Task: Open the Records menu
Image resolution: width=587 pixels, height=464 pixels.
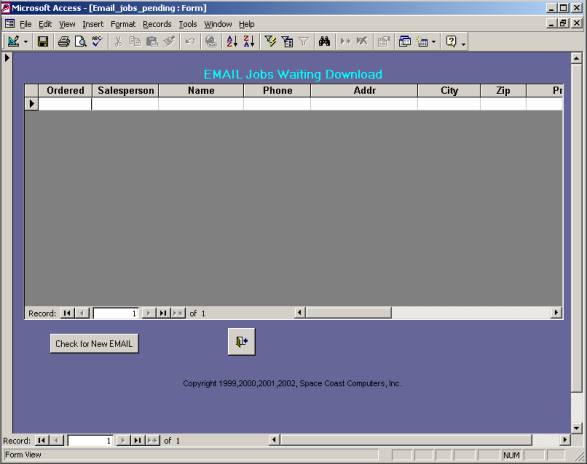Action: point(157,24)
